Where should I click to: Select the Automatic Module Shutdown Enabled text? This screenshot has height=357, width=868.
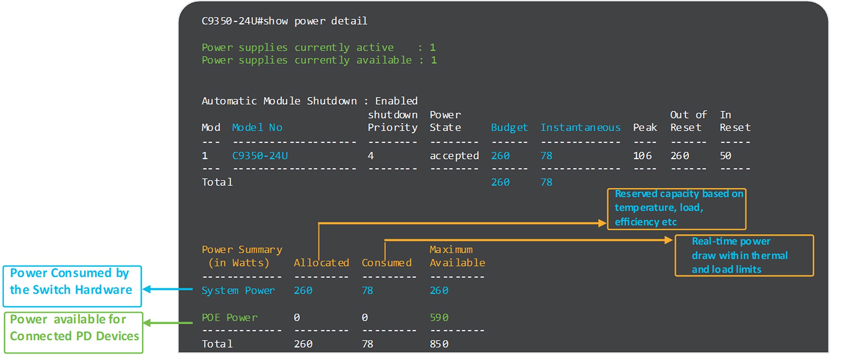point(309,101)
